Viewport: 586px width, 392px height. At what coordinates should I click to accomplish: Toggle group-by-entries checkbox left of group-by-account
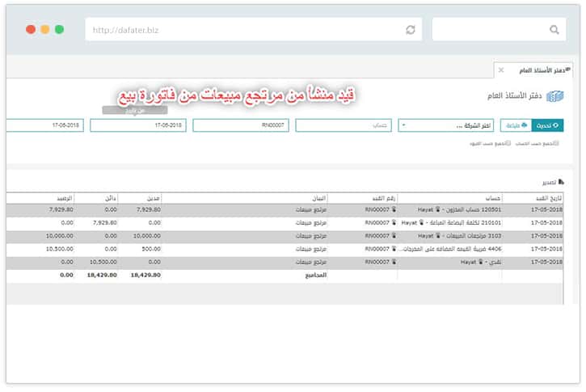[508, 143]
